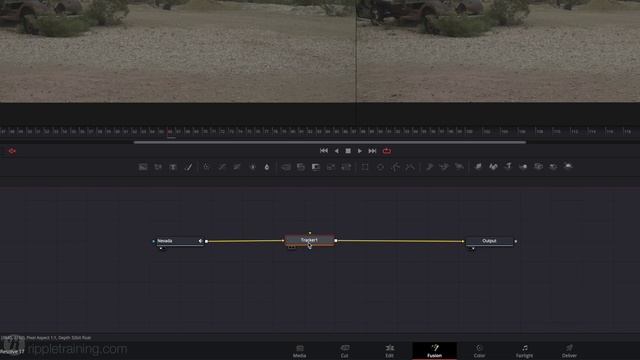This screenshot has width=640, height=360.
Task: Add a Blur node (droplet icon)
Action: (x=267, y=167)
